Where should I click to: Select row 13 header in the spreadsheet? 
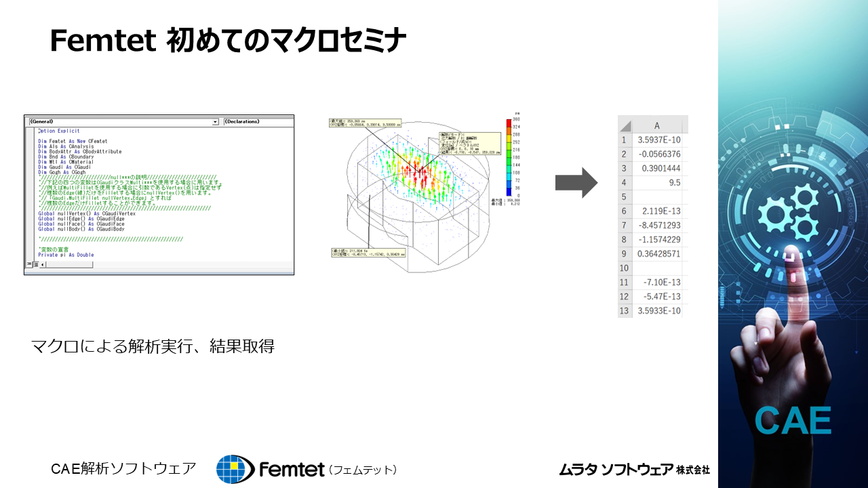625,310
